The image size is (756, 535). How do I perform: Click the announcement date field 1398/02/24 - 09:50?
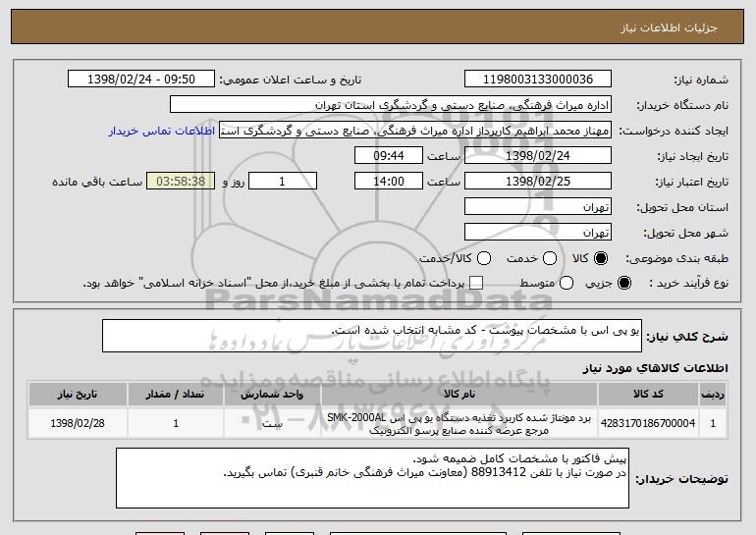click(141, 80)
